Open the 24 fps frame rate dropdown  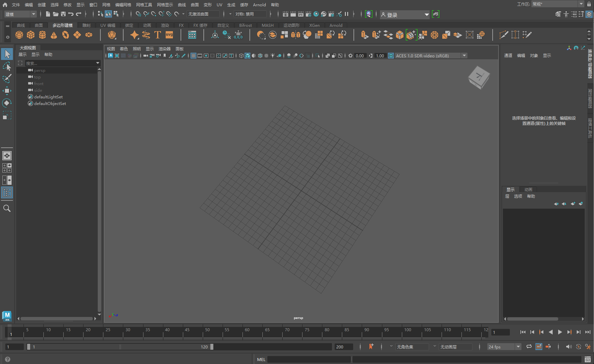(504, 347)
